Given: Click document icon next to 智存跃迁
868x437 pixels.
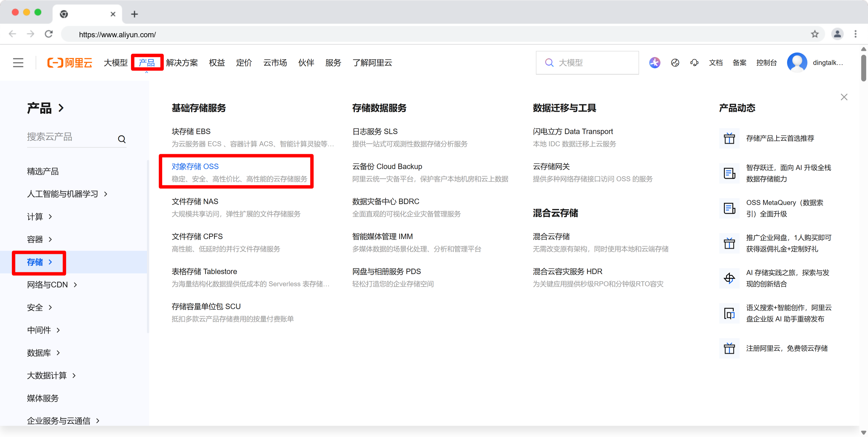Looking at the screenshot, I should [x=729, y=173].
